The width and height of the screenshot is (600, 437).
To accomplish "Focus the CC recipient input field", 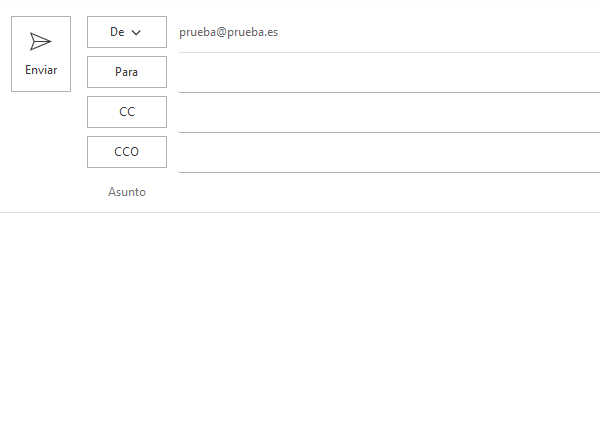I will pyautogui.click(x=389, y=113).
